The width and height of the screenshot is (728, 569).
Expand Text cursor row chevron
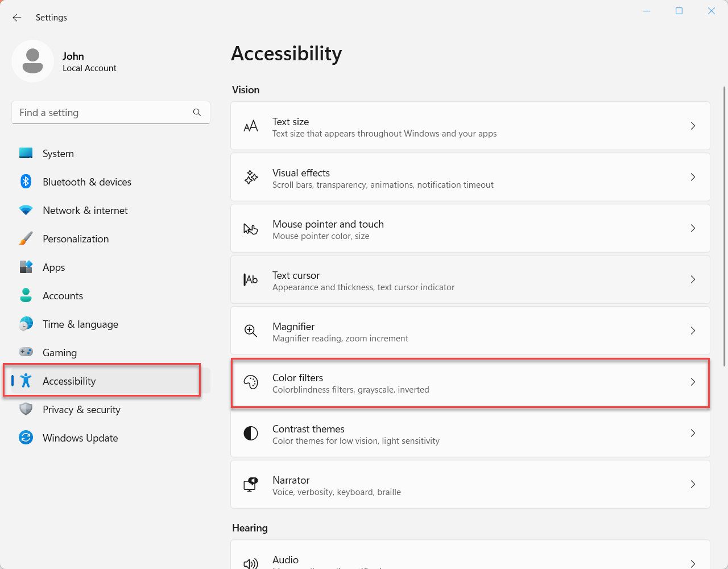point(693,279)
